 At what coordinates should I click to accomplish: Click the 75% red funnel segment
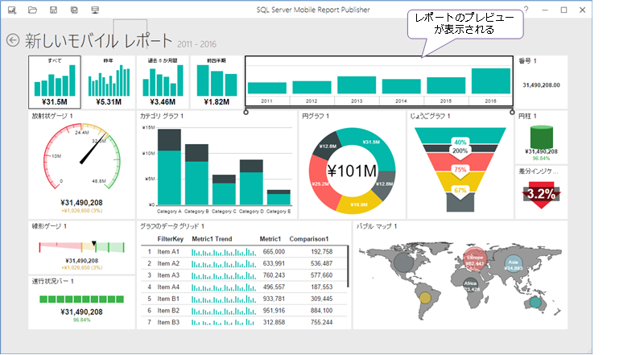[460, 162]
